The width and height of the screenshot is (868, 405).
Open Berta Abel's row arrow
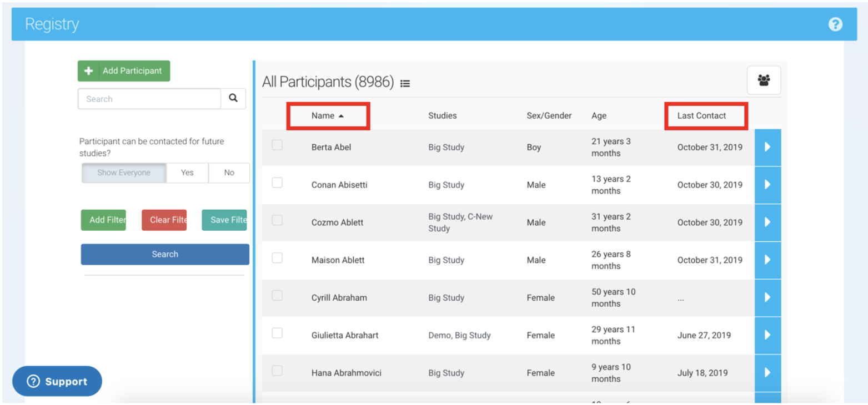pos(767,147)
